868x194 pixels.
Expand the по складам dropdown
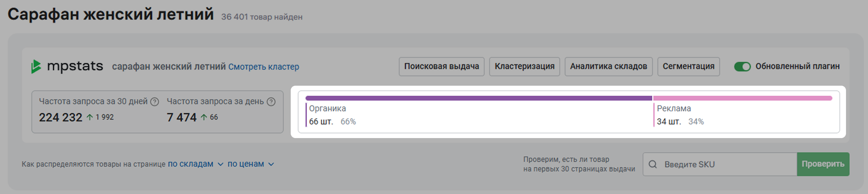(195, 164)
